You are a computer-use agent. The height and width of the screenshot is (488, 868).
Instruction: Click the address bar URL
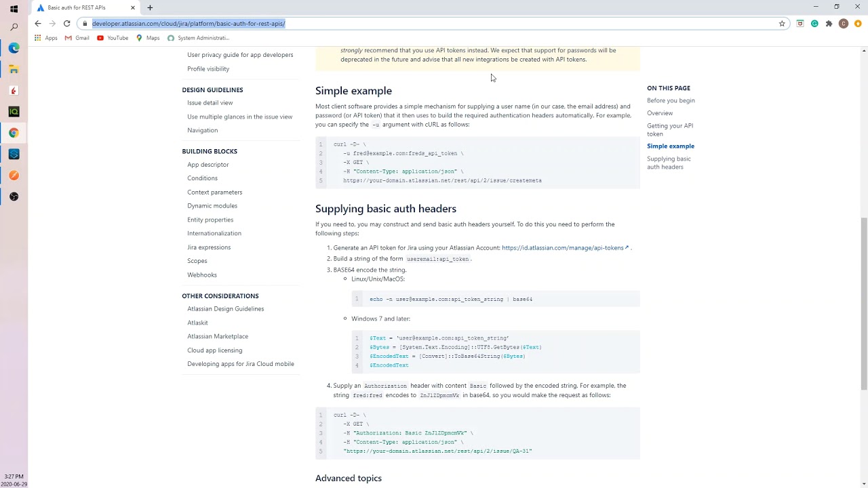189,23
